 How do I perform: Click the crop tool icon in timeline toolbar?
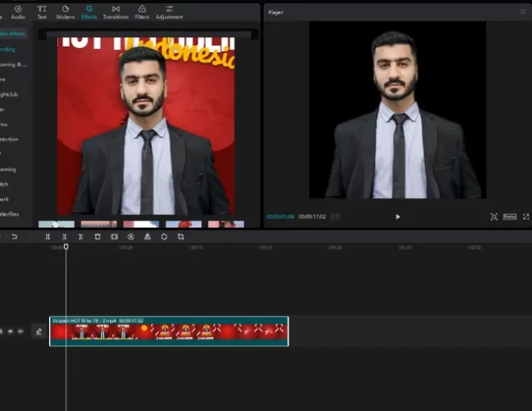pyautogui.click(x=180, y=237)
